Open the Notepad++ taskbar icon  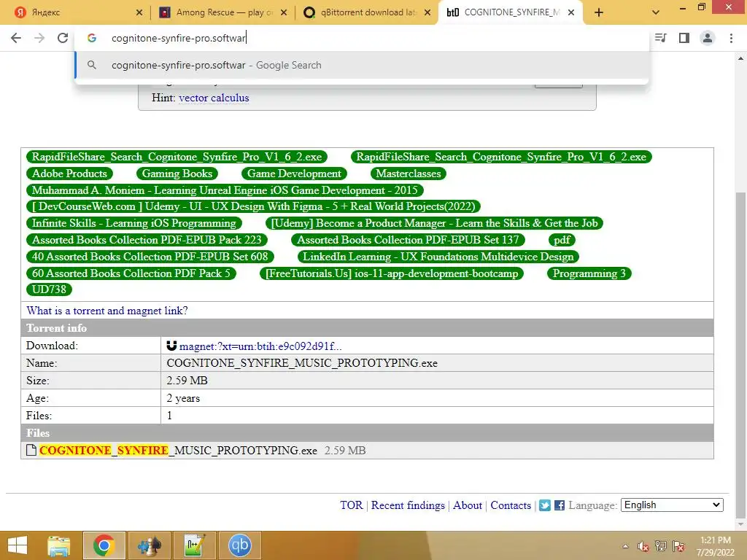[194, 545]
